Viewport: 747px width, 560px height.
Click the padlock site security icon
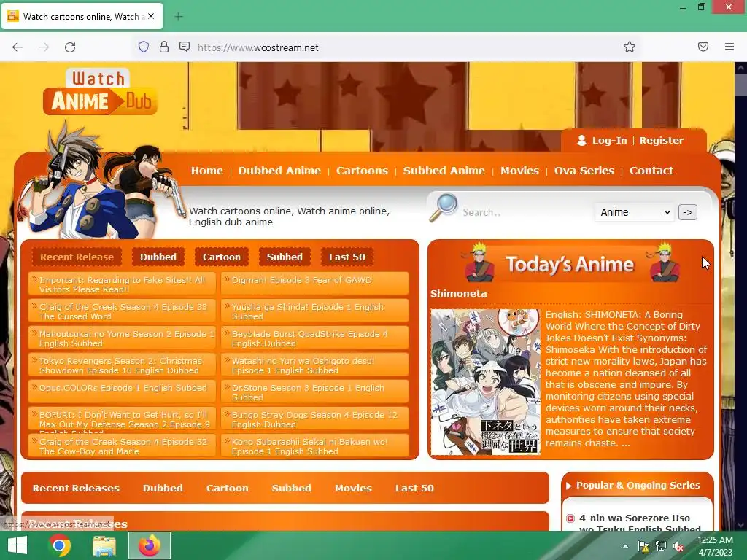click(x=164, y=47)
